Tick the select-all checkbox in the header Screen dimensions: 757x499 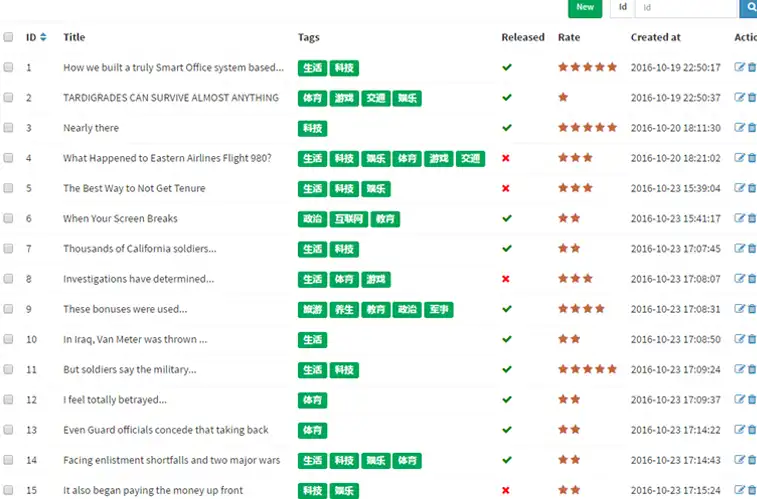9,37
